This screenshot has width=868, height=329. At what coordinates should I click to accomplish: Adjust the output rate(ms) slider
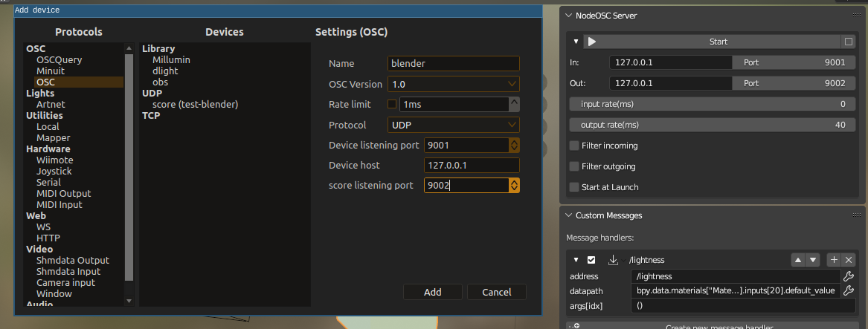tap(713, 125)
